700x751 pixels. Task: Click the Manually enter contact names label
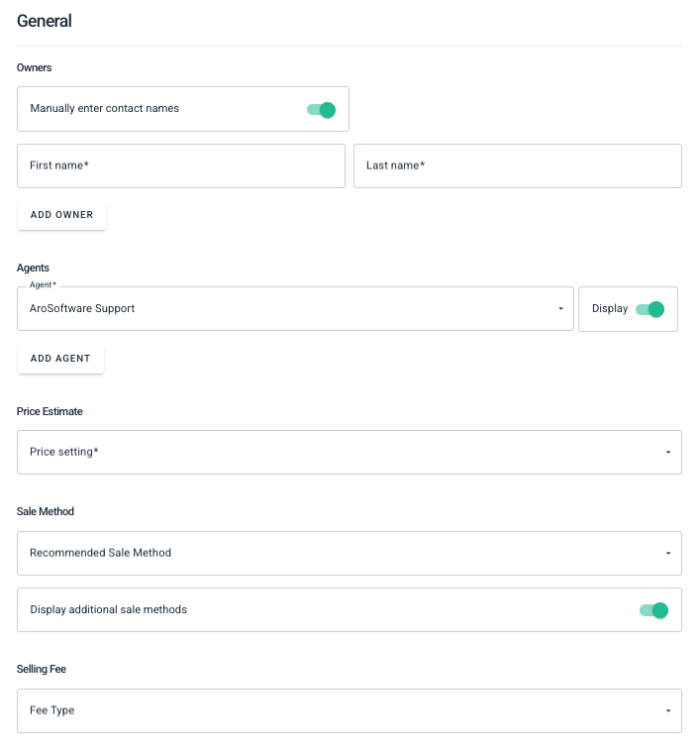point(104,109)
